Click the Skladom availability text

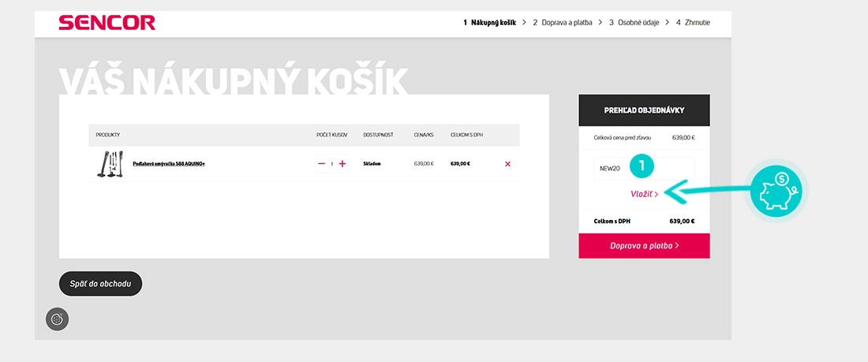(x=372, y=164)
